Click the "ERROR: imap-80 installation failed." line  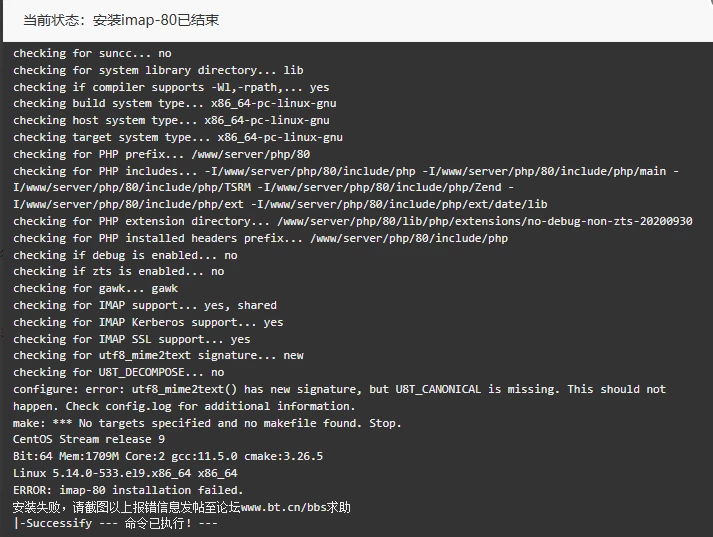pyautogui.click(x=128, y=490)
